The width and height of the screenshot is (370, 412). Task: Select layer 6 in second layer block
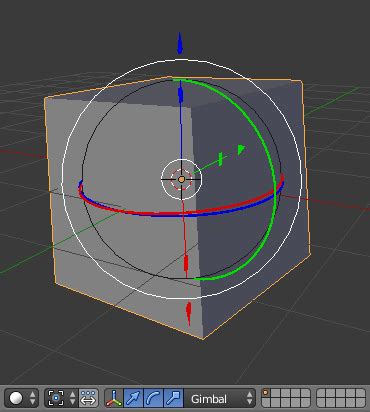tap(321, 393)
